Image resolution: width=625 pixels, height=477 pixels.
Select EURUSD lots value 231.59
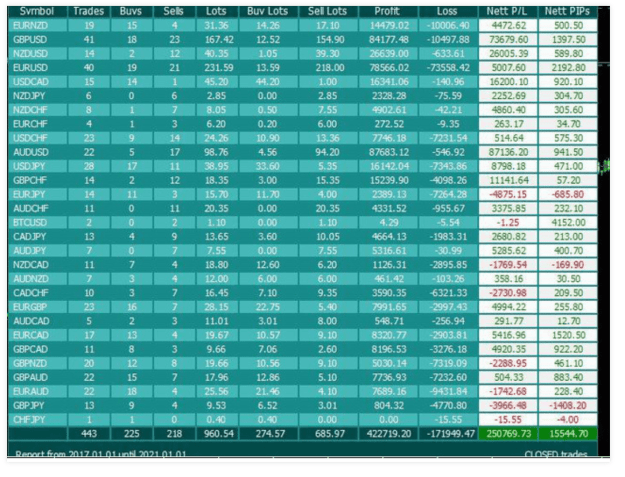[217, 68]
